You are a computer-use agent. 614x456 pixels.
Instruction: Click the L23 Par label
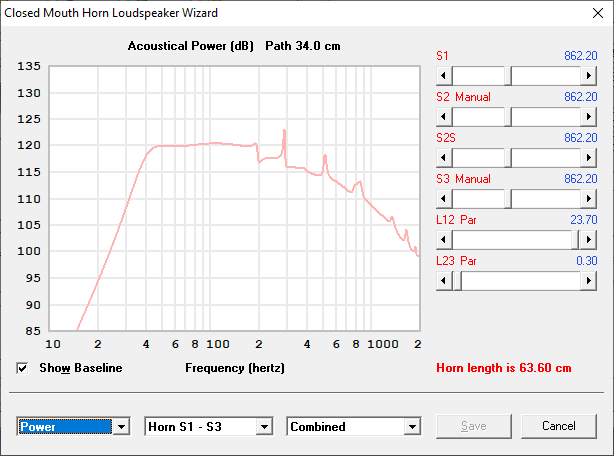pyautogui.click(x=456, y=261)
